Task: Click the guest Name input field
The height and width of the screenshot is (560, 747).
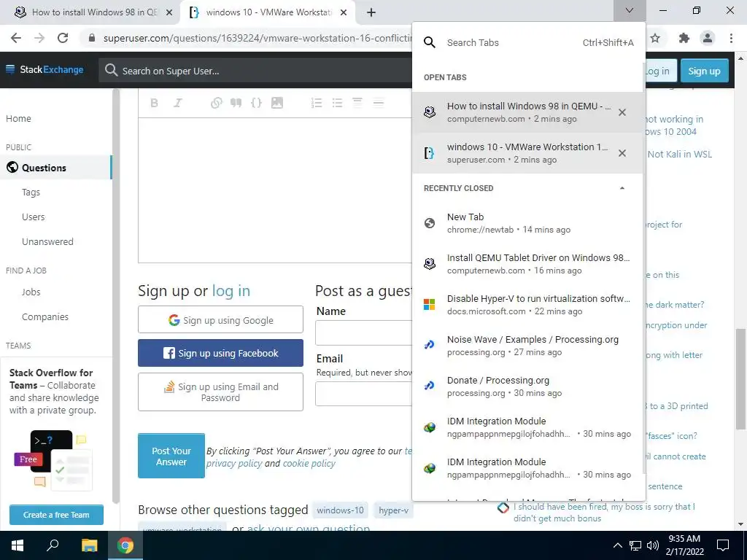Action: click(364, 332)
